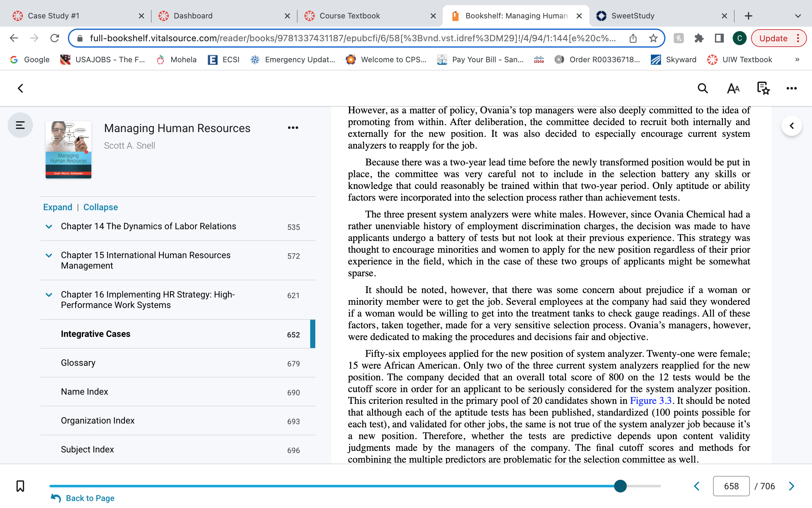812x508 pixels.
Task: Open the reader more options ellipsis
Action: (x=791, y=88)
